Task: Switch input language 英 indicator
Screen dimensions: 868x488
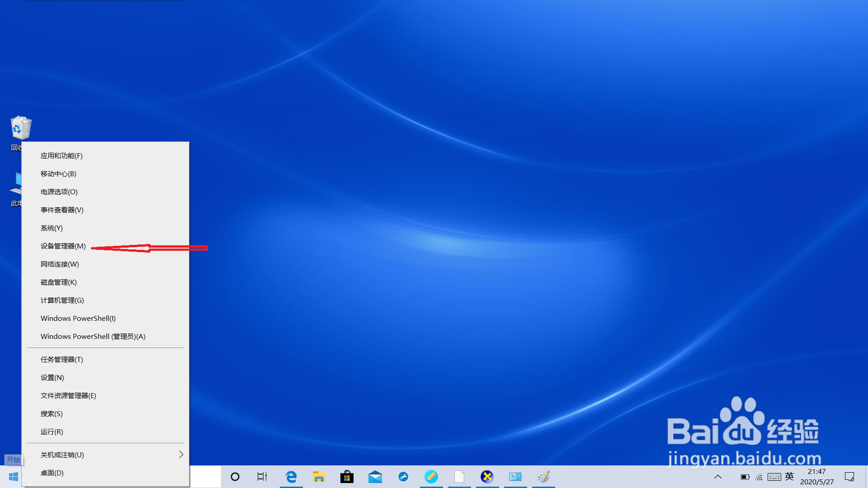Action: pos(789,476)
